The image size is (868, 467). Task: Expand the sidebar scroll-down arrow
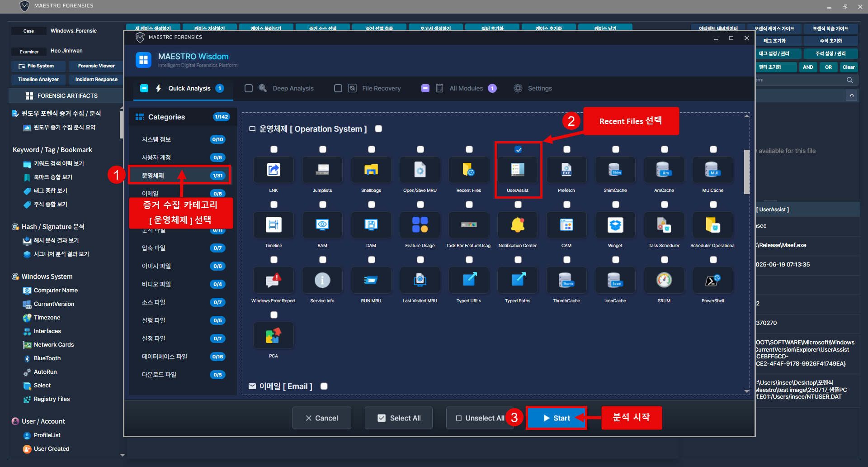click(x=122, y=455)
